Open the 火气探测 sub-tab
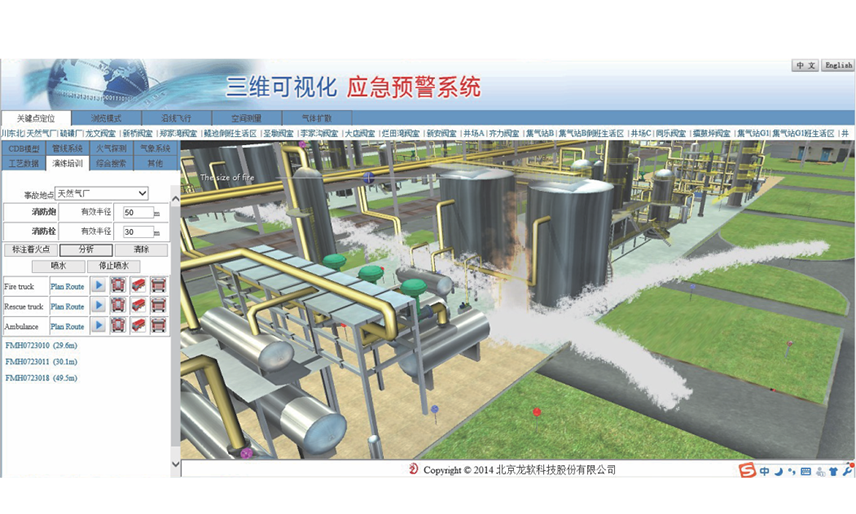 click(x=111, y=148)
